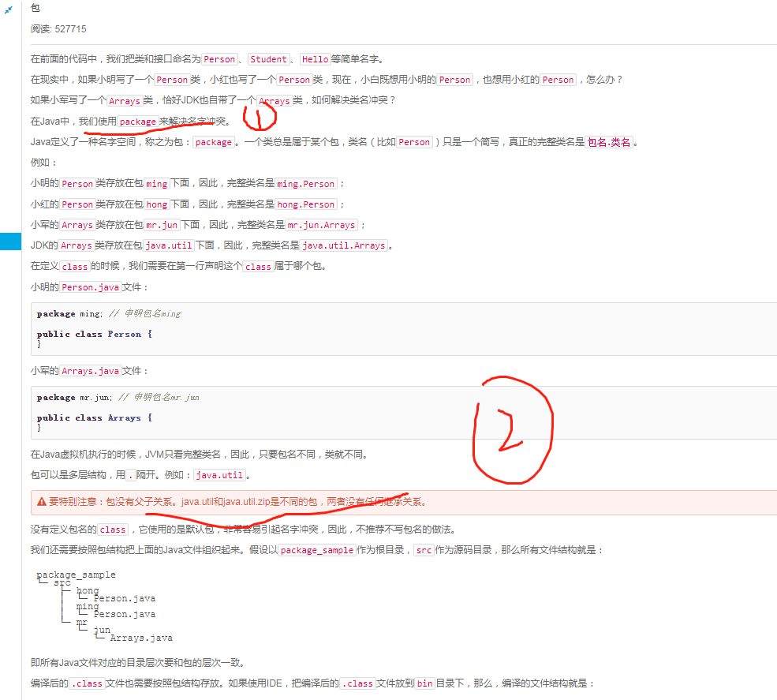Click the Person.java inline code in 小明的 line
Screen dimensions: 777x700
(90, 287)
